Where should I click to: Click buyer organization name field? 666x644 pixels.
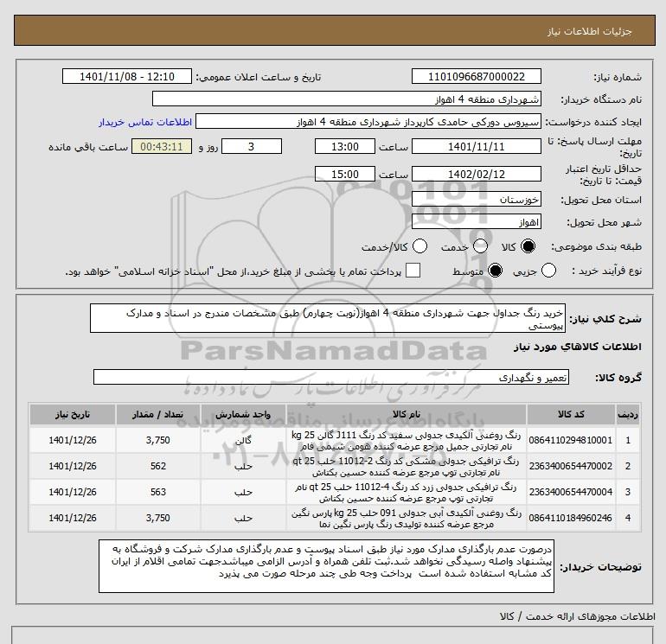pyautogui.click(x=347, y=99)
